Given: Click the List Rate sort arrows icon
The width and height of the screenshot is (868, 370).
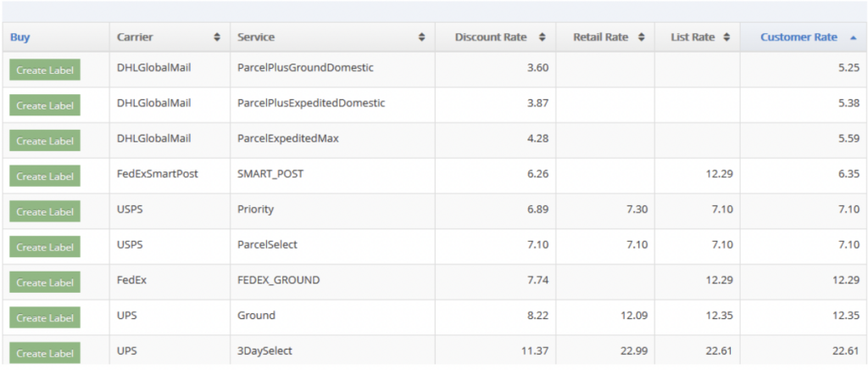Looking at the screenshot, I should click(x=726, y=37).
